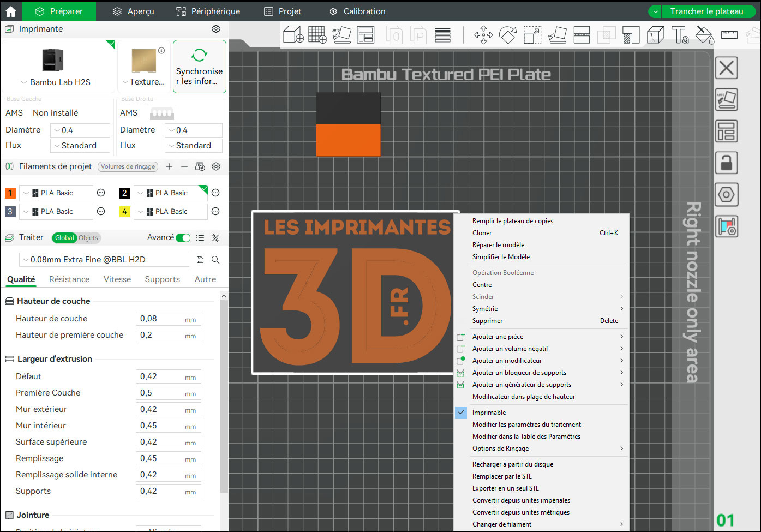
Task: Open the Measure ruler tool
Action: pos(729,35)
